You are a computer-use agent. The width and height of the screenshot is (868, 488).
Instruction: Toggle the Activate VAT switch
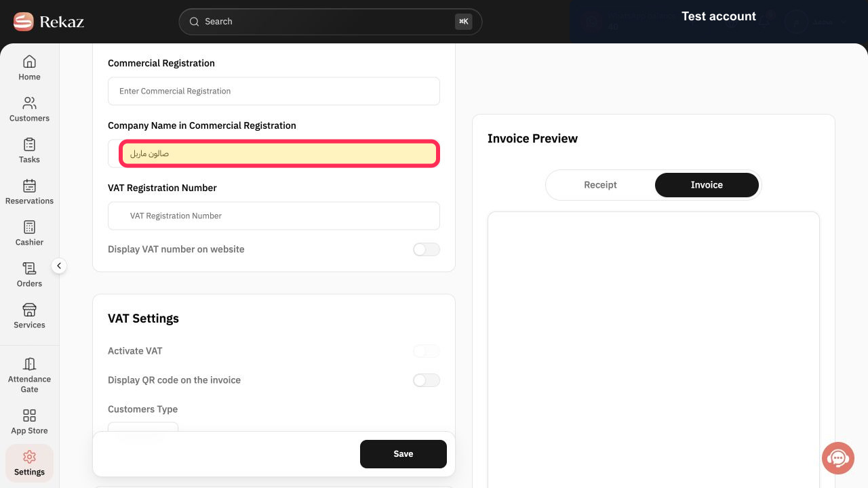point(427,351)
